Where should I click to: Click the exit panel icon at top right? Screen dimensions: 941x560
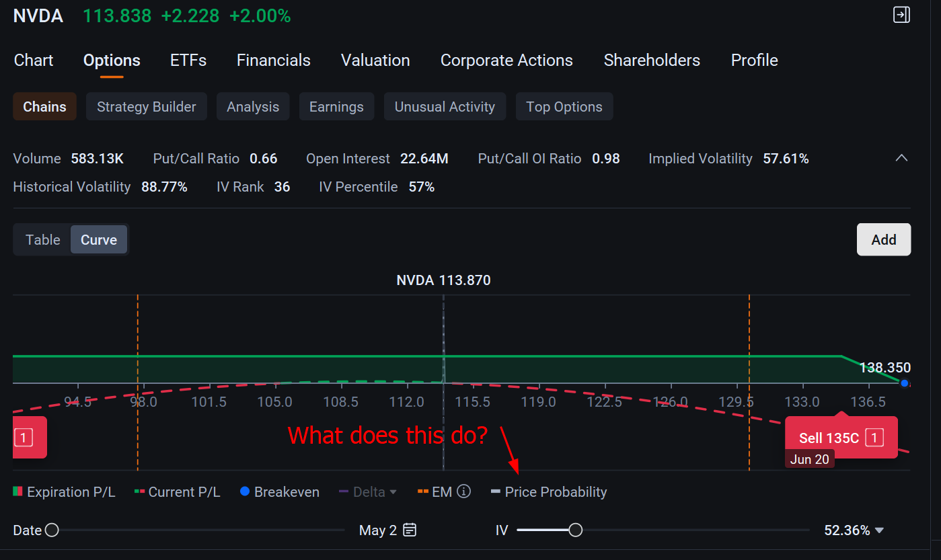coord(901,15)
